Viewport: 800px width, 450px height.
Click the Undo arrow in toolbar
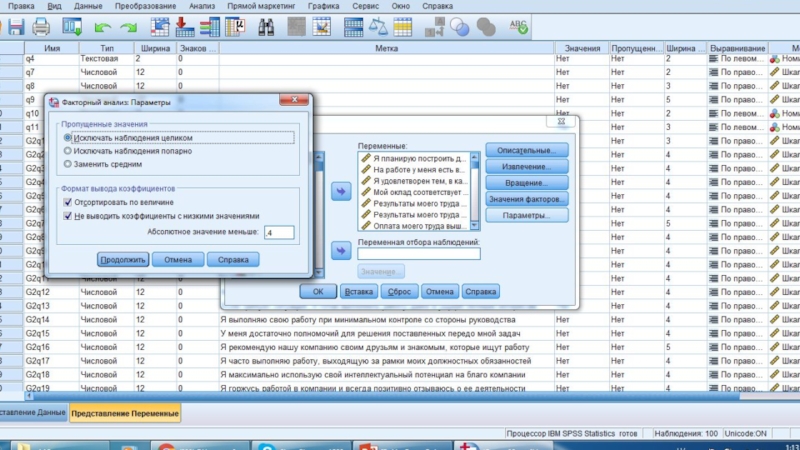point(102,26)
